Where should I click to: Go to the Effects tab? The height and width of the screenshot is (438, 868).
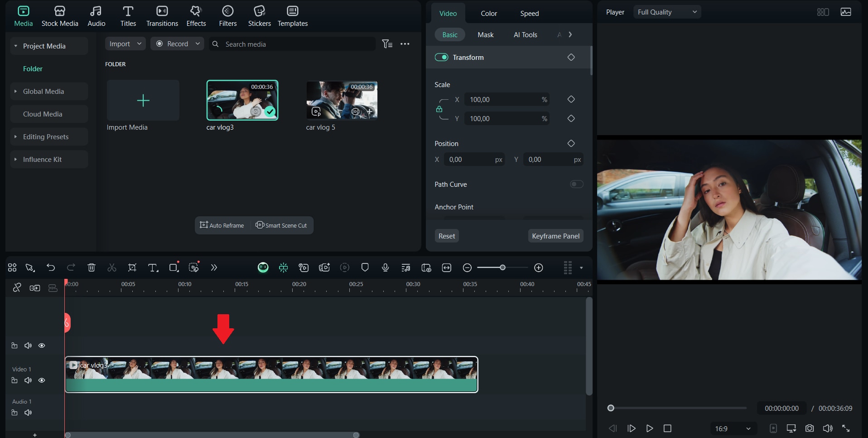196,16
